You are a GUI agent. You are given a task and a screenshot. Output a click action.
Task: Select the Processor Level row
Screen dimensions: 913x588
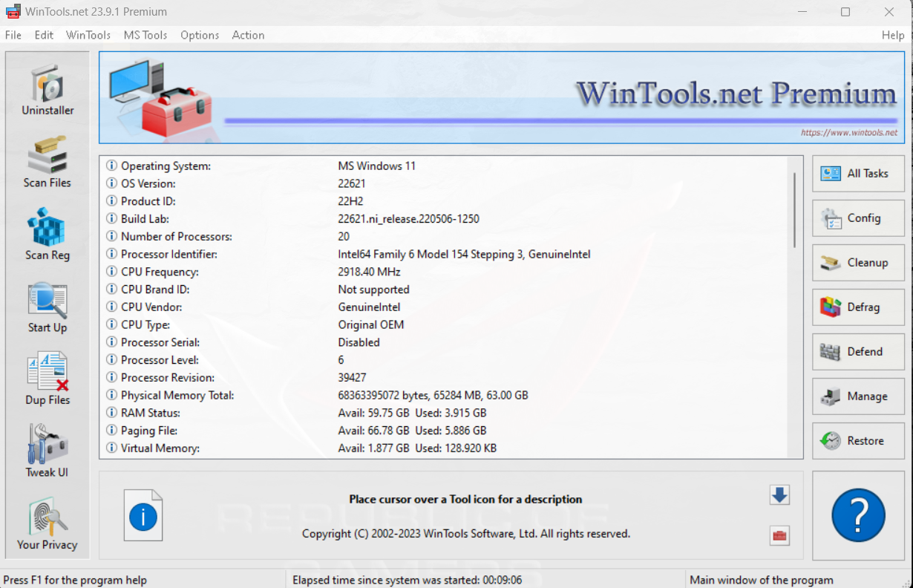(444, 360)
